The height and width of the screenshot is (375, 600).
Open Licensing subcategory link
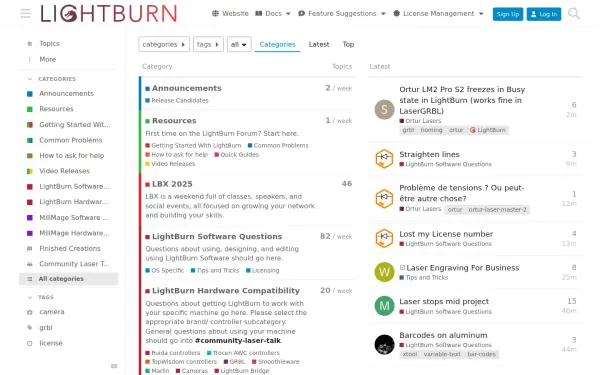click(265, 271)
